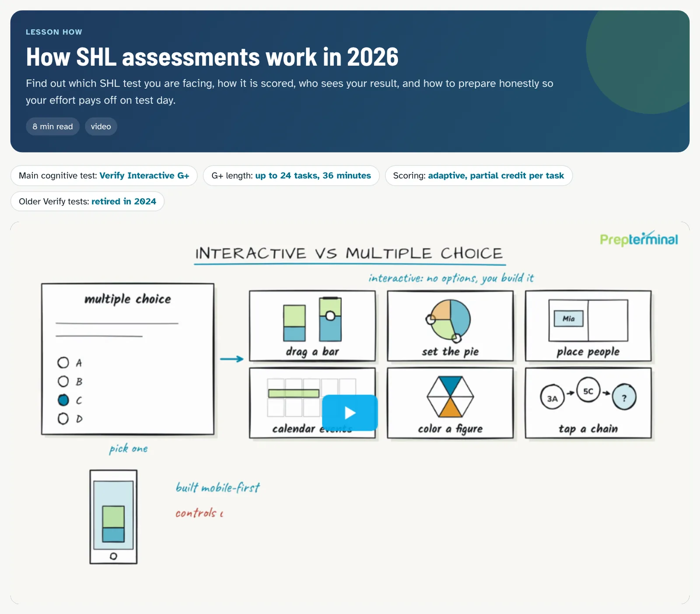Click the 'LESSON HOW' label

click(54, 32)
